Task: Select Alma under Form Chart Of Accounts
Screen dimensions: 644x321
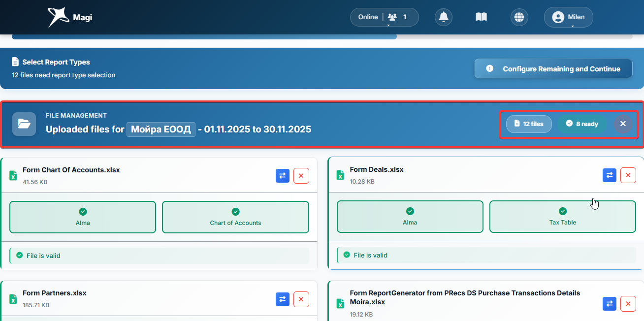Action: [x=83, y=217]
